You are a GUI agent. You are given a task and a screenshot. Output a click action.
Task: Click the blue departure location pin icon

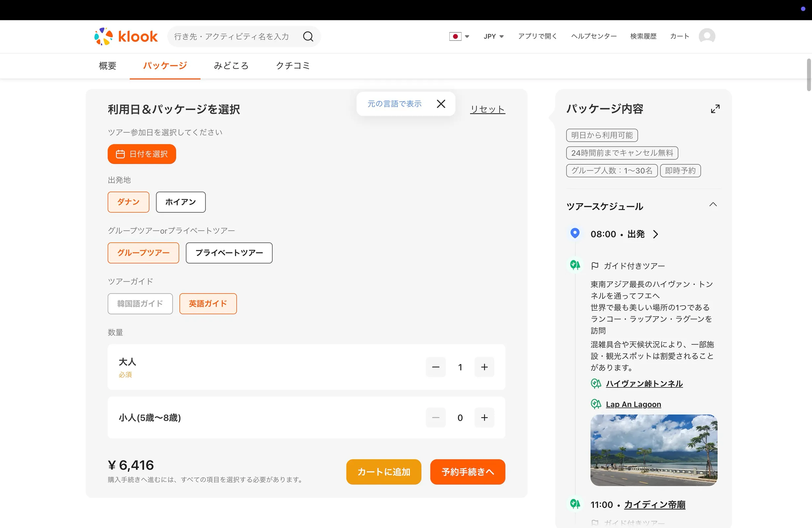coord(575,233)
